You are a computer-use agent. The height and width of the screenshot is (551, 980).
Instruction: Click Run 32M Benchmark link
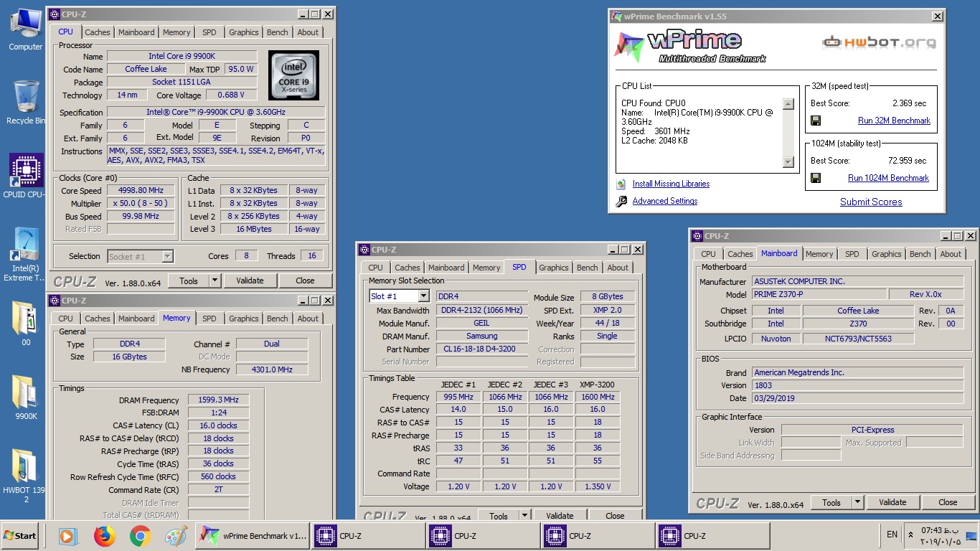click(894, 121)
